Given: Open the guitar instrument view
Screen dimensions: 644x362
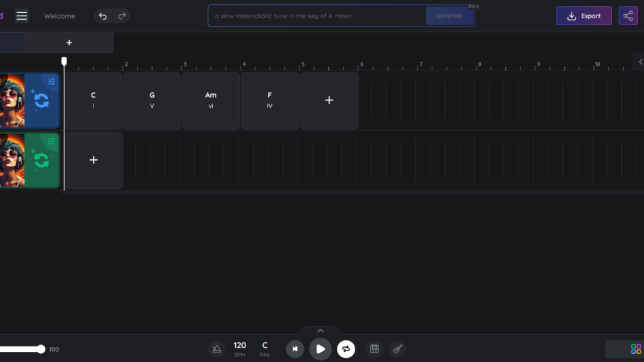Looking at the screenshot, I should click(398, 349).
